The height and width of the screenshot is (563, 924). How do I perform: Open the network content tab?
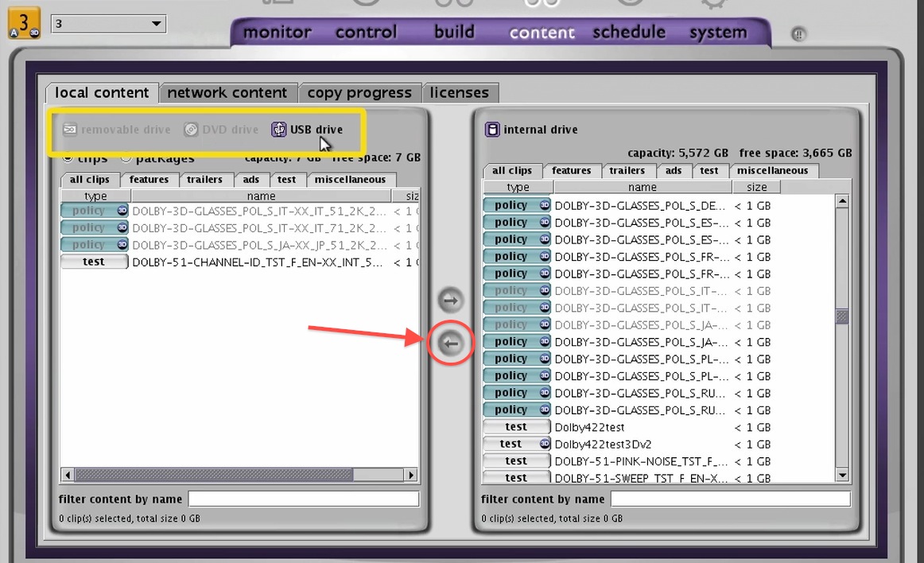227,92
